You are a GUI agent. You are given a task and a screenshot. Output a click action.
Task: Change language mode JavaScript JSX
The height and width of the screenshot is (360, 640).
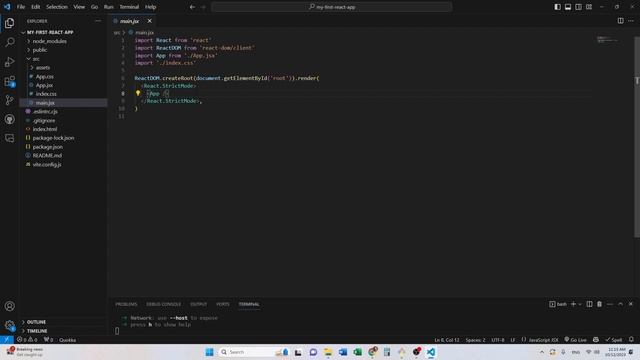543,340
